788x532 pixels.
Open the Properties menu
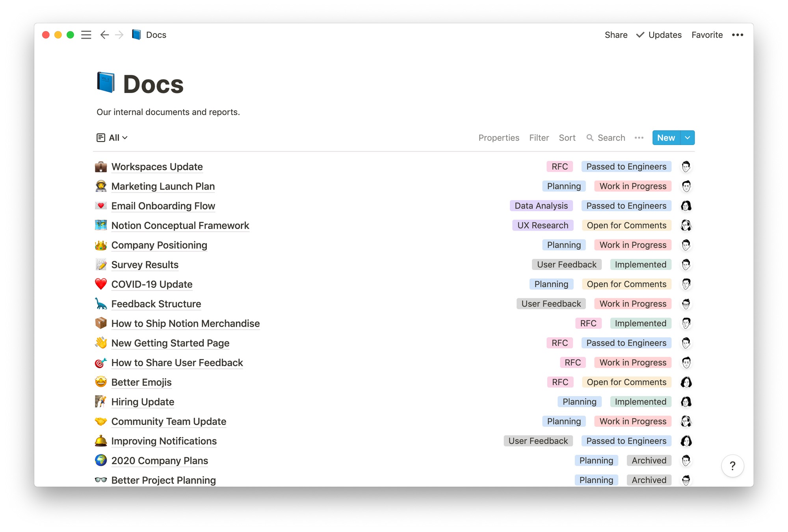coord(499,138)
